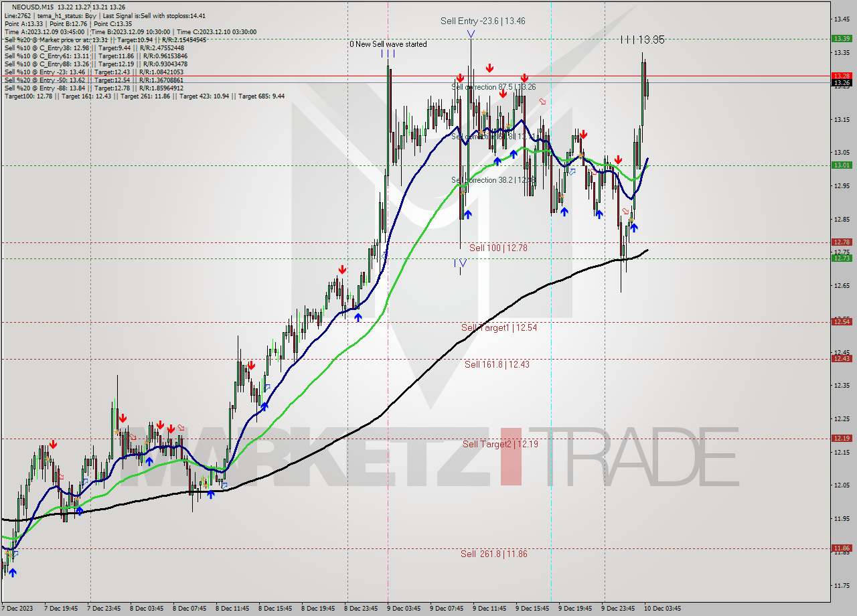Click '8 Dec 03:45' on the time axis
Viewport: 857px width, 616px height.
(145, 609)
